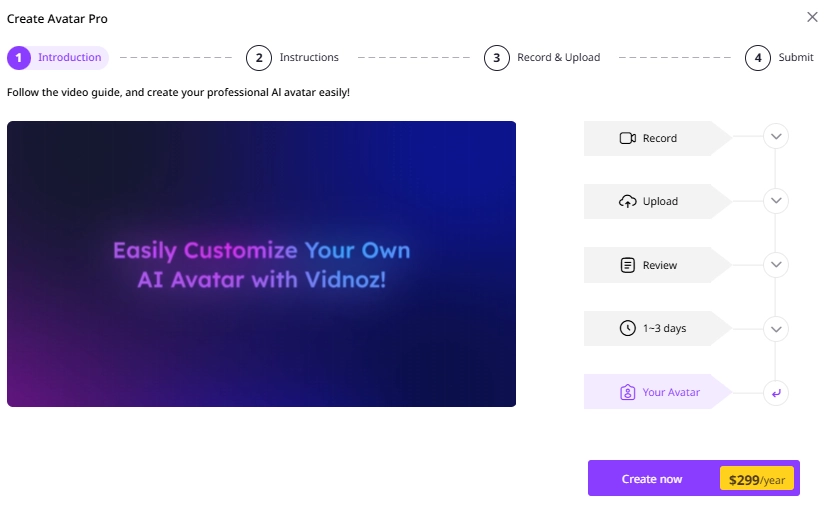Click the step 1 number circle
This screenshot has height=525, width=835.
tap(19, 57)
